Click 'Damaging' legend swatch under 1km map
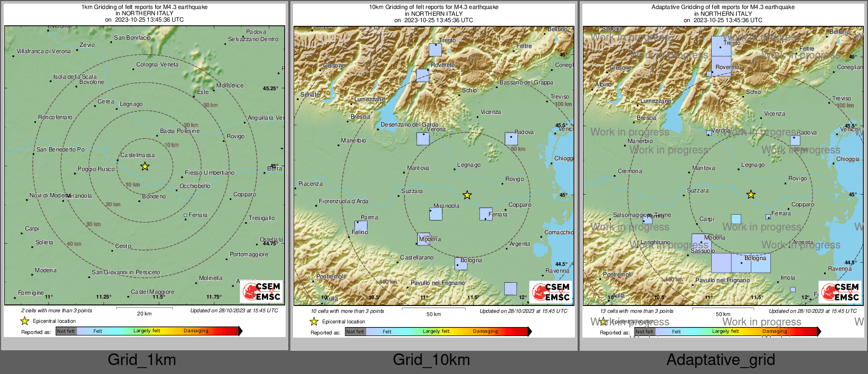The width and height of the screenshot is (868, 374). [x=196, y=331]
